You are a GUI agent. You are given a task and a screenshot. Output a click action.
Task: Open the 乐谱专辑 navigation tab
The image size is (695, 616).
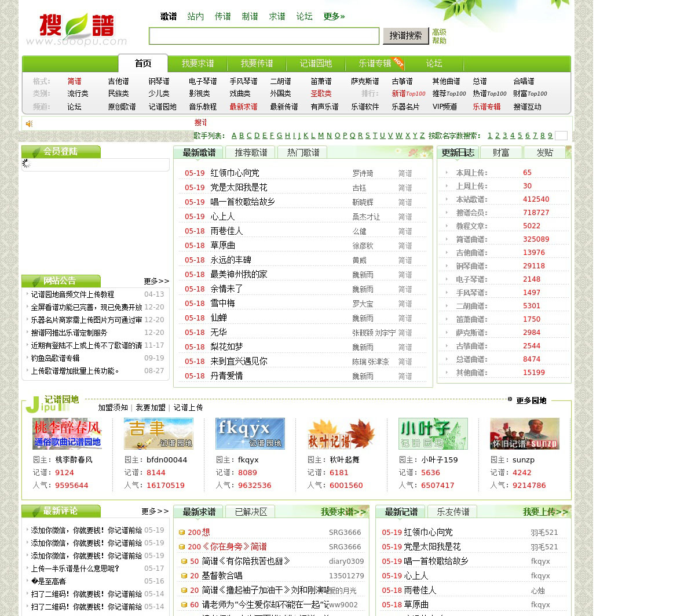click(x=375, y=63)
